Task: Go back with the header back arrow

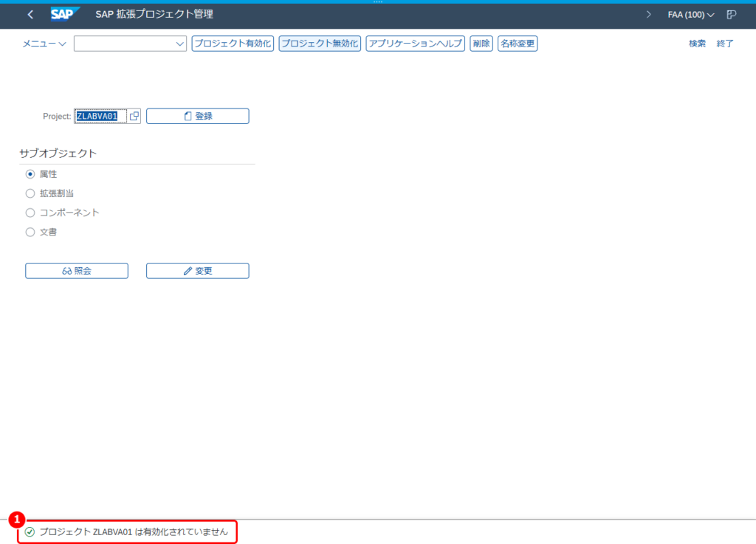Action: [30, 15]
